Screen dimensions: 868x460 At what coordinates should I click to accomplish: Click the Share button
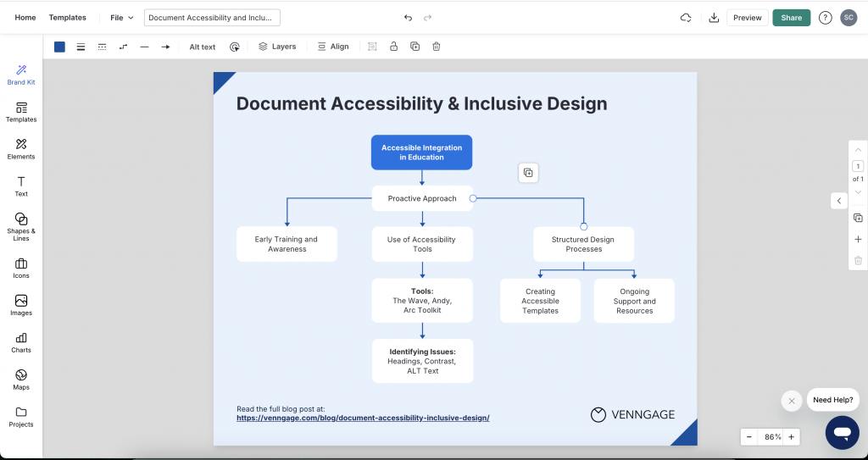pos(791,18)
